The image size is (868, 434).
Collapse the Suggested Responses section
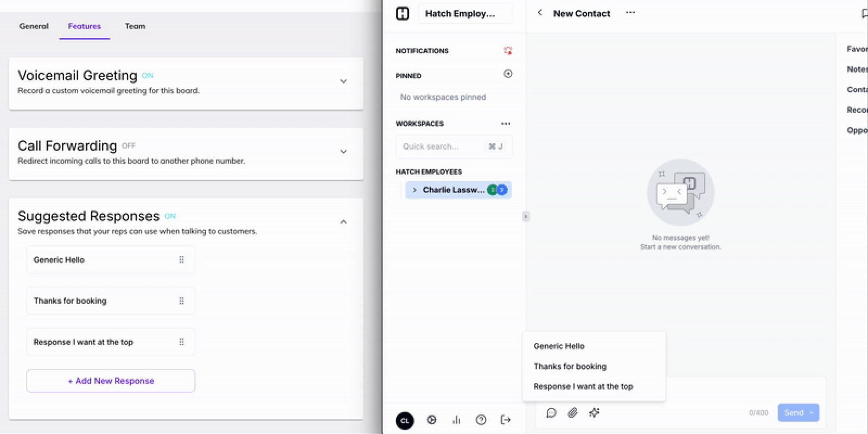coord(343,222)
